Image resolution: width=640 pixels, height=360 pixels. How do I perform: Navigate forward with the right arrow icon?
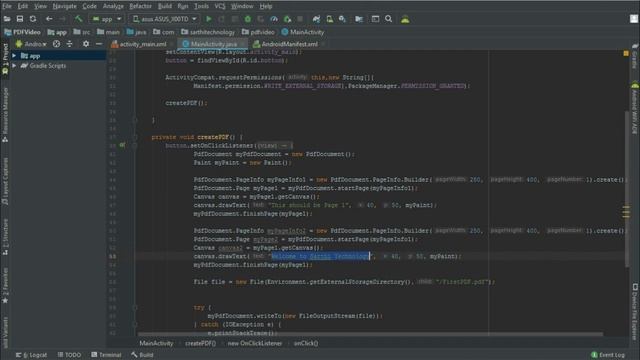(62, 19)
